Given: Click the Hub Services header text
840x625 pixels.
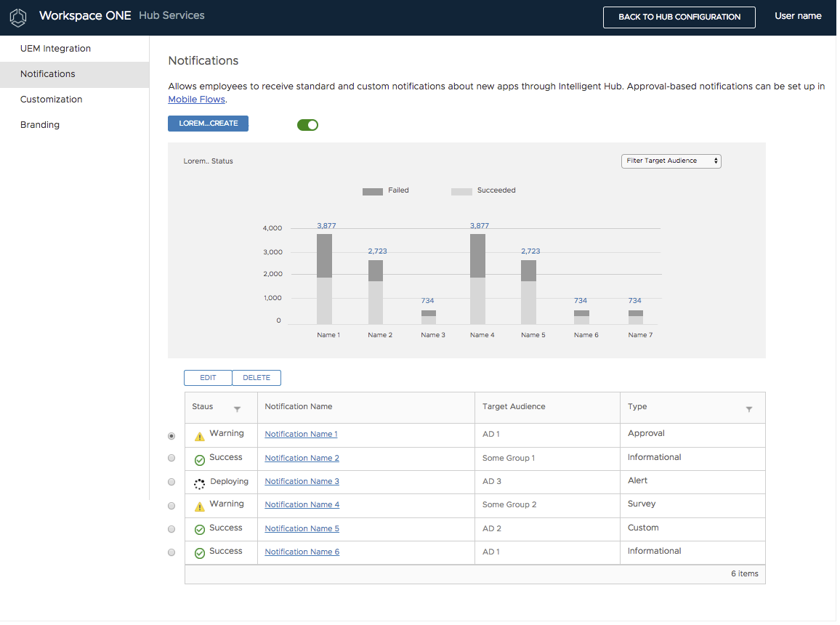Looking at the screenshot, I should 171,15.
